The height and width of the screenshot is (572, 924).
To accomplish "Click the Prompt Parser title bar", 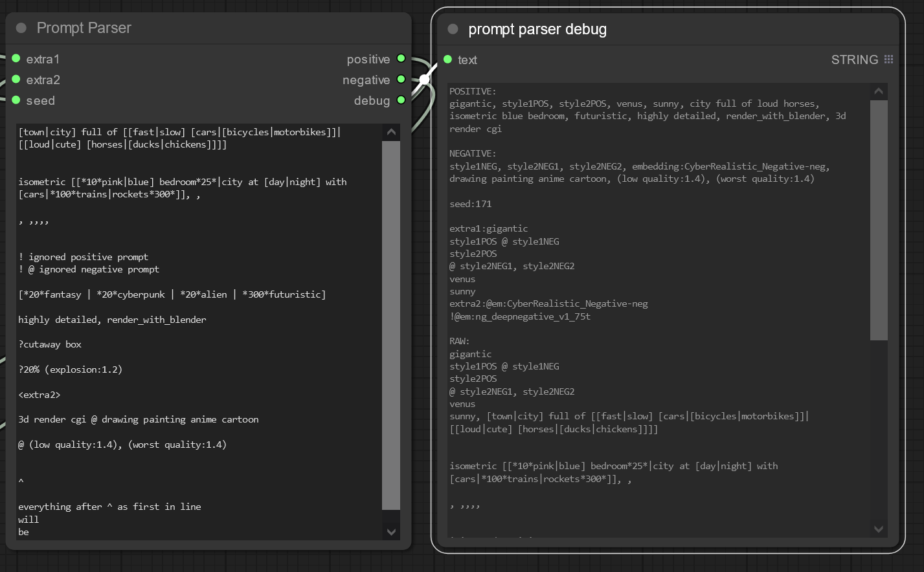I will coord(227,28).
